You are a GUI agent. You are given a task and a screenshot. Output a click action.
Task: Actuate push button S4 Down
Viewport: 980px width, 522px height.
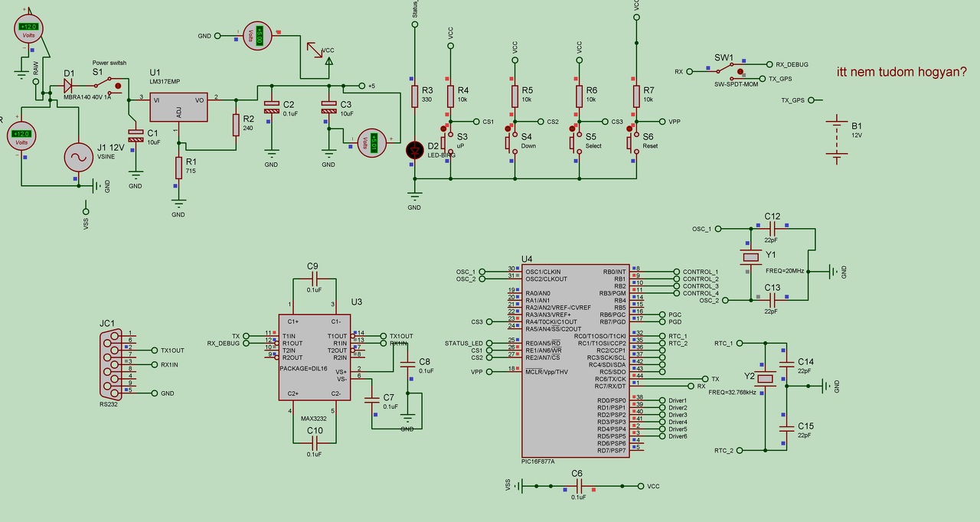[x=508, y=128]
